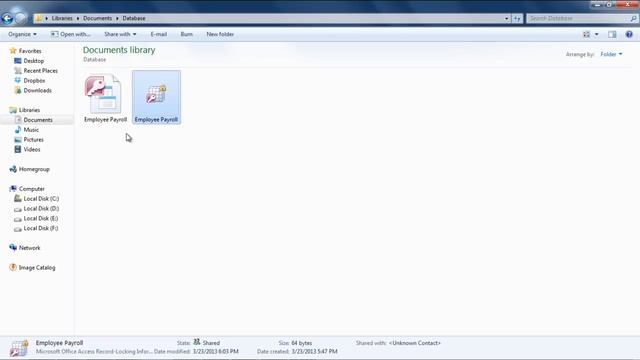Open Desktop in the navigation pane
Screen dimensions: 640x360
[x=33, y=61]
